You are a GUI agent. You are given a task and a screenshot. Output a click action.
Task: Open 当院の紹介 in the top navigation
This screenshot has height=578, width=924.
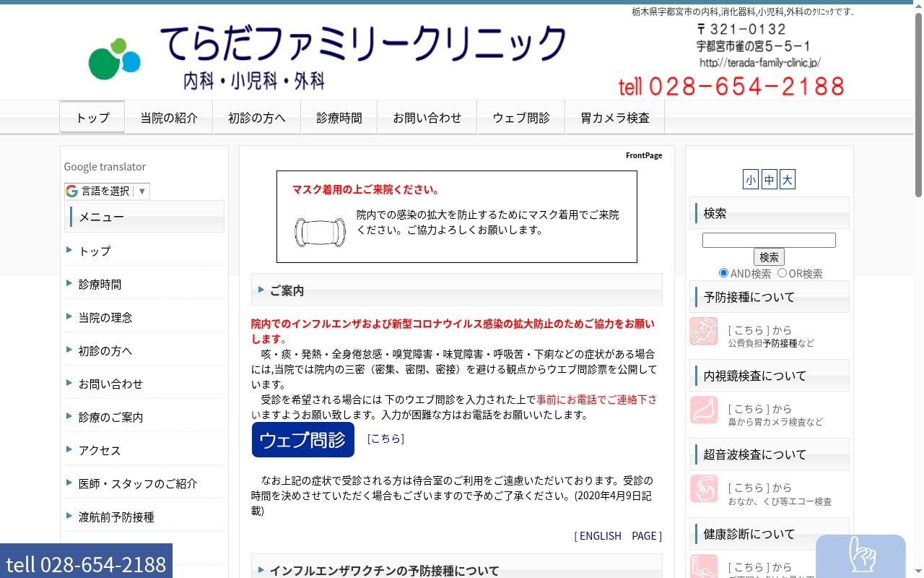[169, 117]
